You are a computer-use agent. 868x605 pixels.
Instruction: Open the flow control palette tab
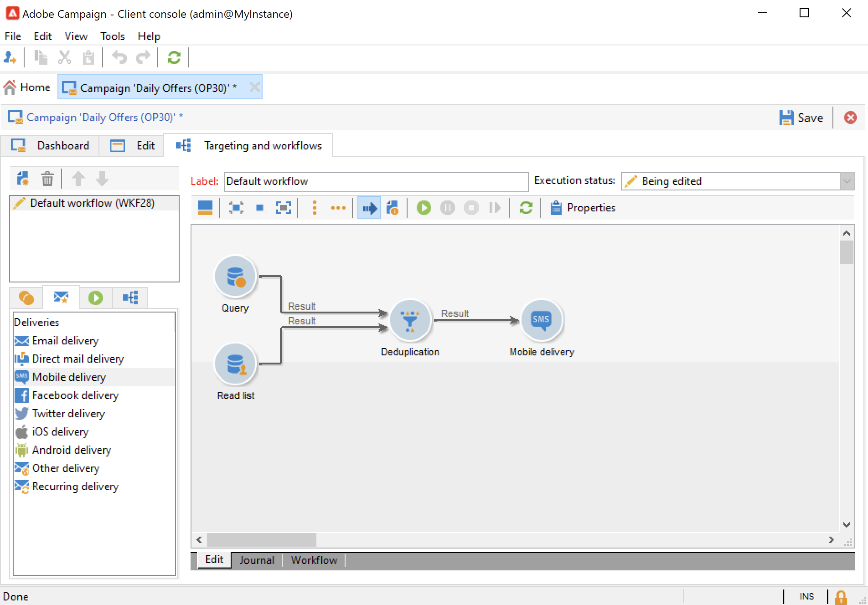pos(96,298)
